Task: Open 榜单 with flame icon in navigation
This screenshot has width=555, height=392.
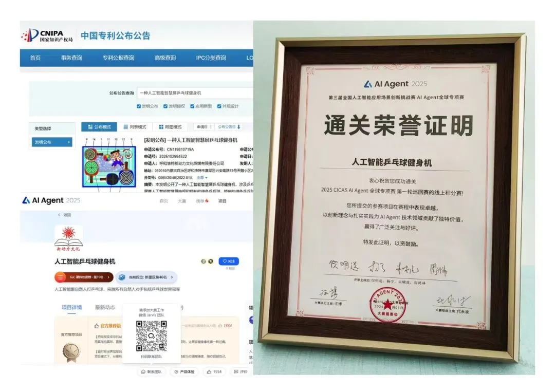Action: [202, 201]
